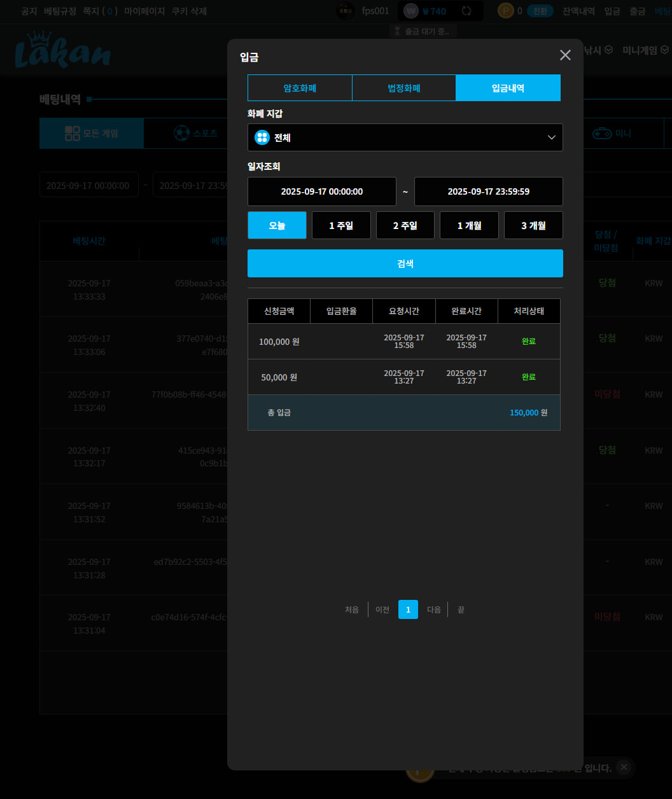Click the won currency balance icon

(x=412, y=11)
